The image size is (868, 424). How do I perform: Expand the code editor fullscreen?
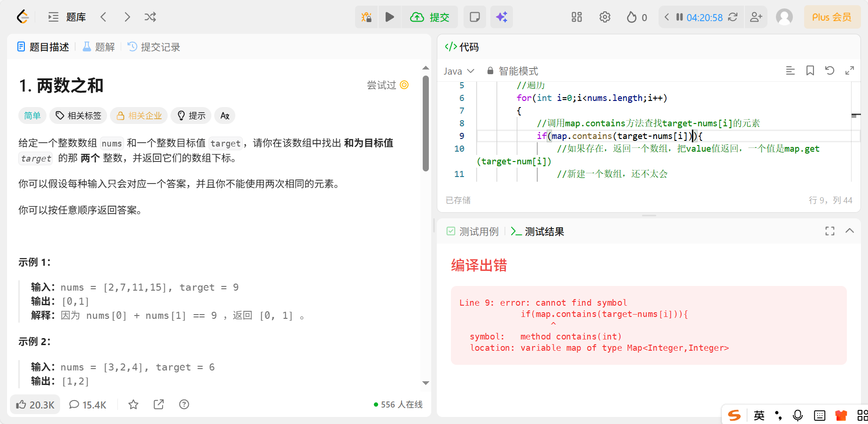click(850, 70)
